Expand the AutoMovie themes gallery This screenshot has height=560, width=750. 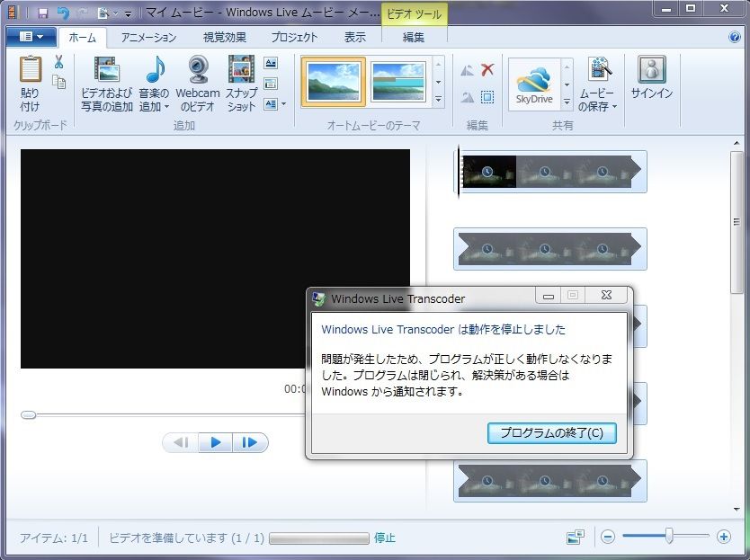438,99
